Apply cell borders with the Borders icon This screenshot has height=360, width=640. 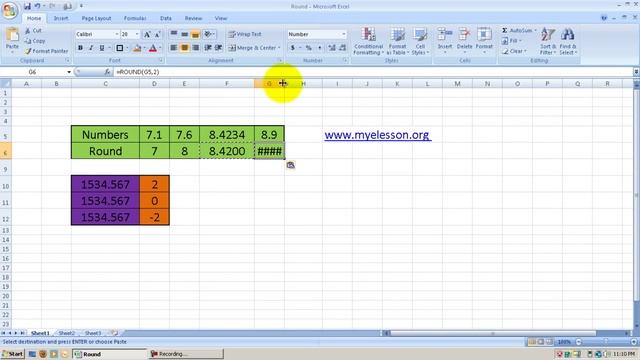[119, 48]
